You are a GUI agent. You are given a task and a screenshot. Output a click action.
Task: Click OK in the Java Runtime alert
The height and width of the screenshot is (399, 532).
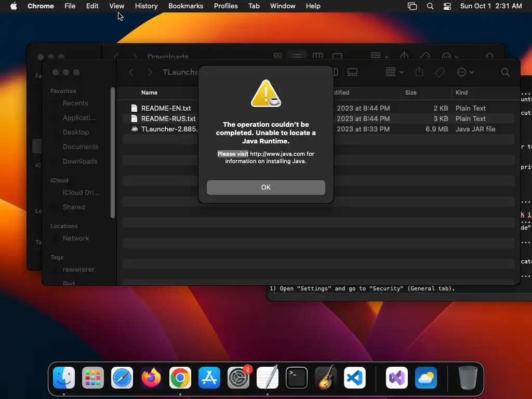[265, 187]
